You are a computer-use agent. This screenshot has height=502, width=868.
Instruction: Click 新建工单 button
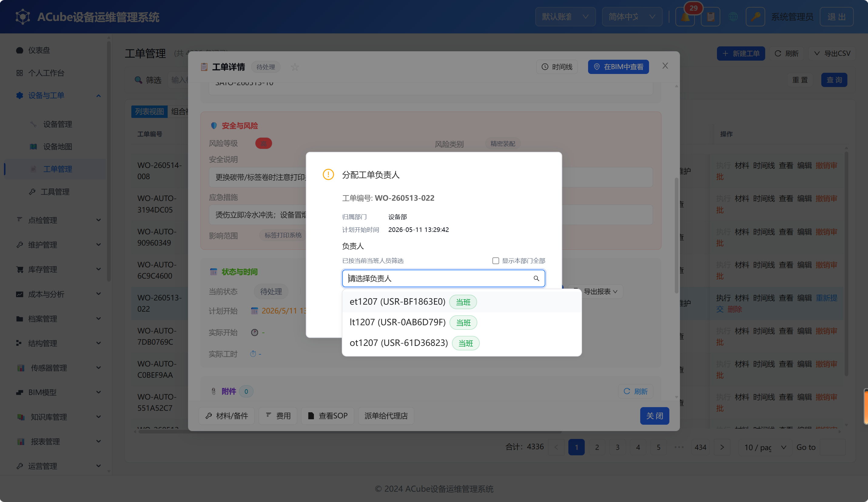(x=741, y=53)
